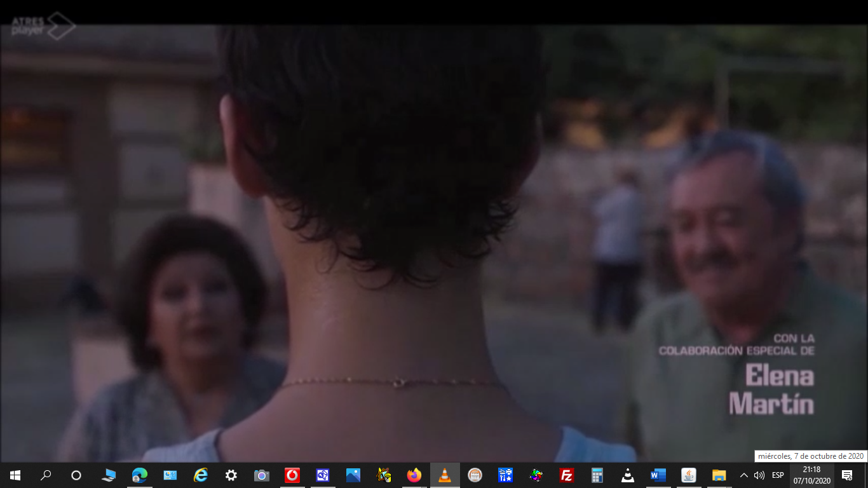Open This PC computer icon in taskbar
The width and height of the screenshot is (868, 488).
(109, 475)
